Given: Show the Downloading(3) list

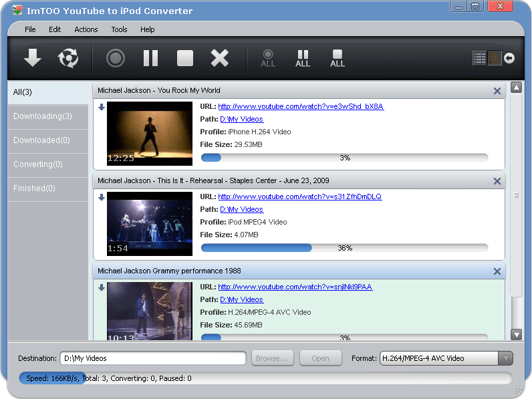Looking at the screenshot, I should pos(48,116).
